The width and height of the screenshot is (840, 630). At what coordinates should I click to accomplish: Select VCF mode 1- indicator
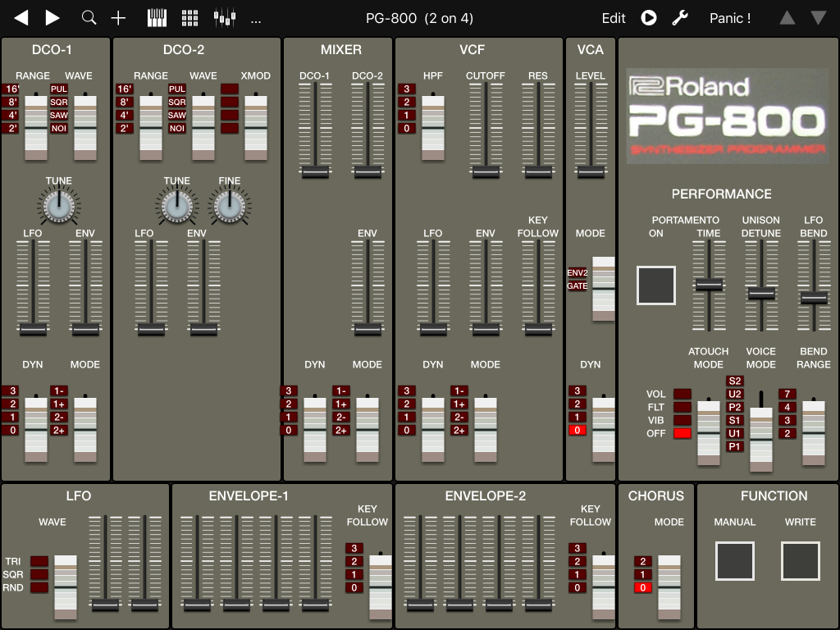(x=459, y=391)
